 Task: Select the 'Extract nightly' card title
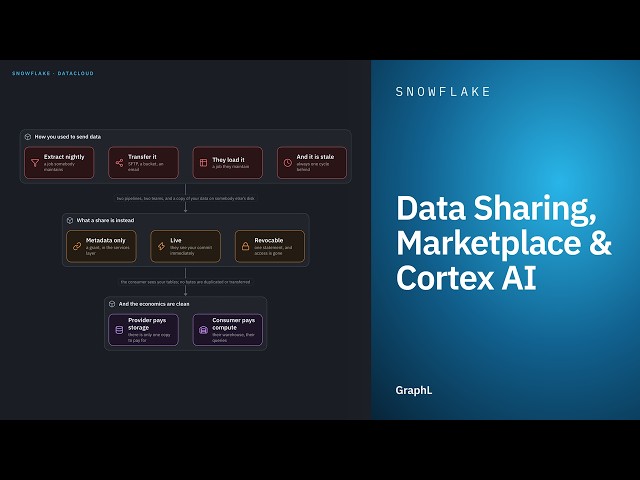pyautogui.click(x=64, y=157)
